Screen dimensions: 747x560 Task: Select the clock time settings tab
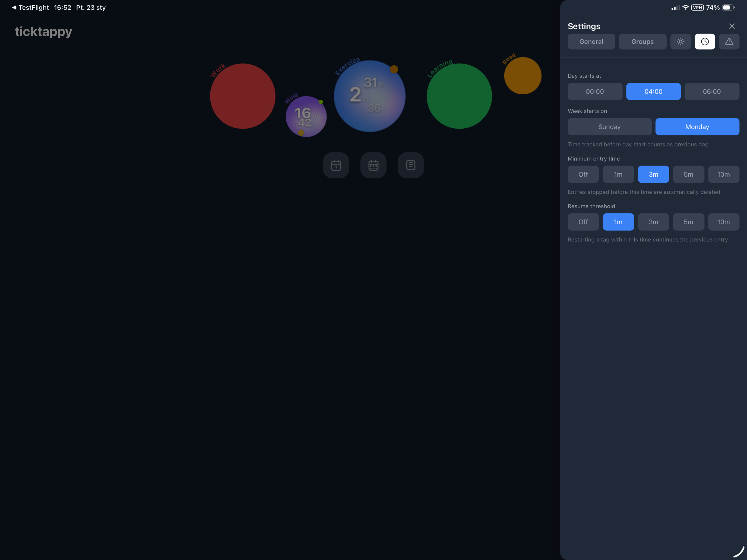pyautogui.click(x=705, y=42)
